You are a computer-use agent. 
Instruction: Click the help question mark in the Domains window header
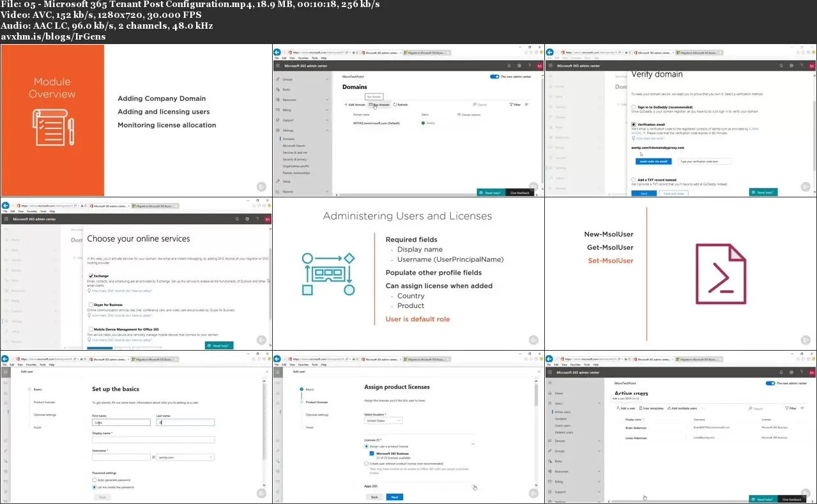(530, 65)
